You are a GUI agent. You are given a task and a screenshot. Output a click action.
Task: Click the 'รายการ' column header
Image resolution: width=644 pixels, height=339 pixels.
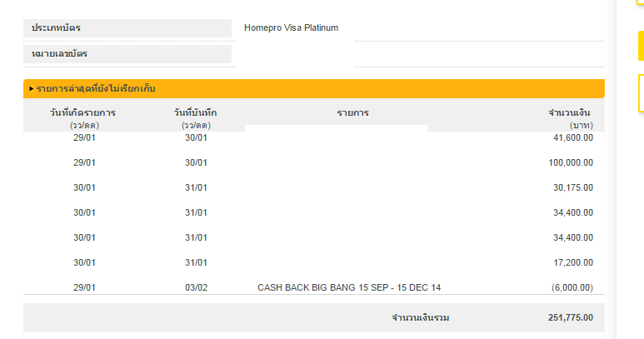[352, 112]
